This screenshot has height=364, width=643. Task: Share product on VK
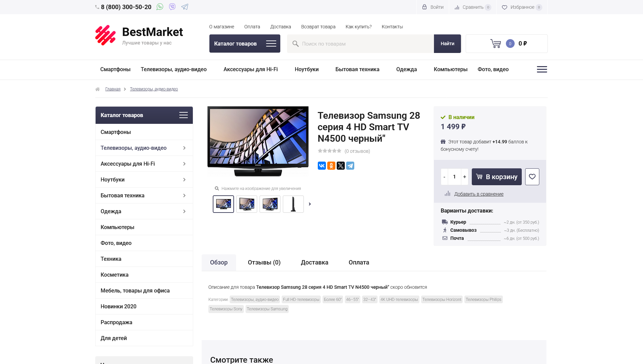[x=322, y=166]
